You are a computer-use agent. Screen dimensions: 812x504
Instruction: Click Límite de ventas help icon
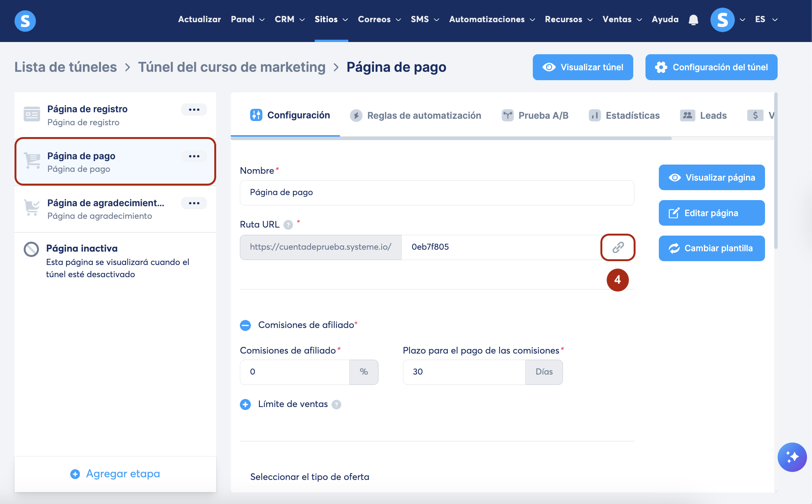tap(336, 404)
